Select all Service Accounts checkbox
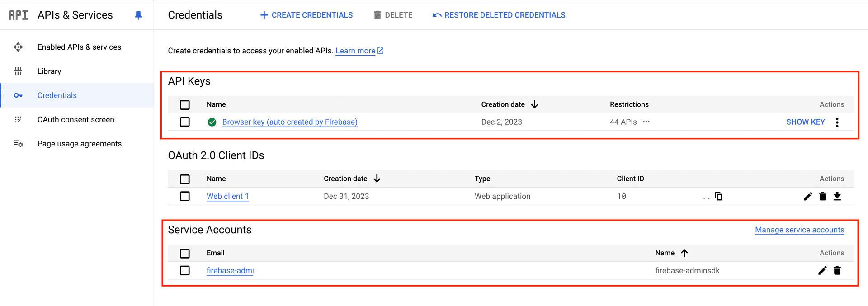This screenshot has width=868, height=306. 185,253
